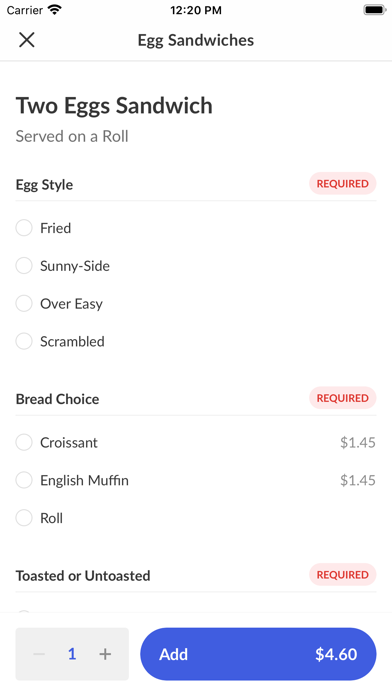Increase quantity with the plus icon
This screenshot has width=392, height=696.
tap(105, 654)
